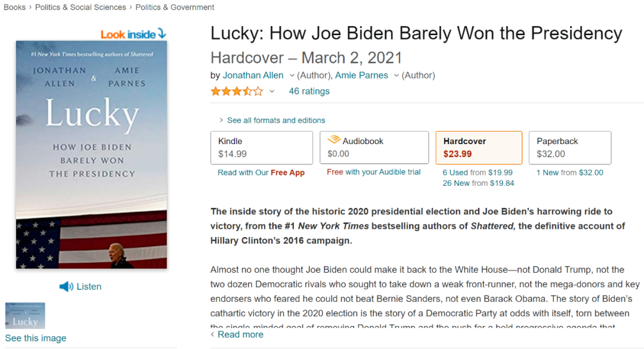Image resolution: width=644 pixels, height=349 pixels.
Task: Choose the Hardcover format at $23.99
Action: 479,148
